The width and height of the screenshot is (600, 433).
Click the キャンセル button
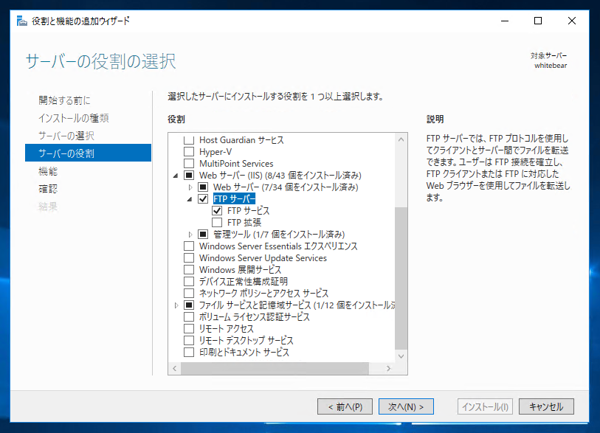(x=546, y=407)
